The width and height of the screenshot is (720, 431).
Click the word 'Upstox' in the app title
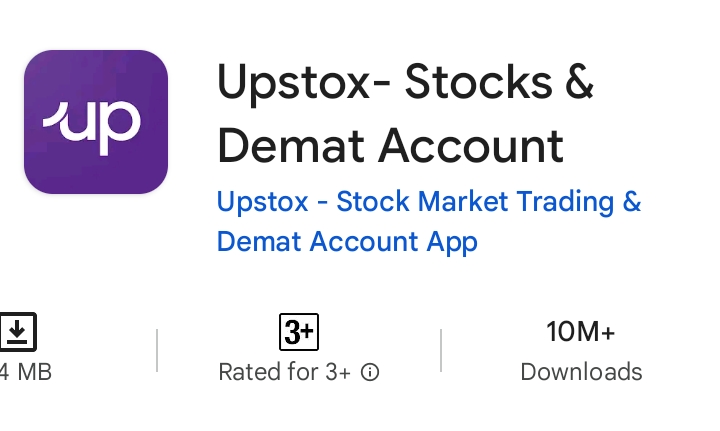293,84
